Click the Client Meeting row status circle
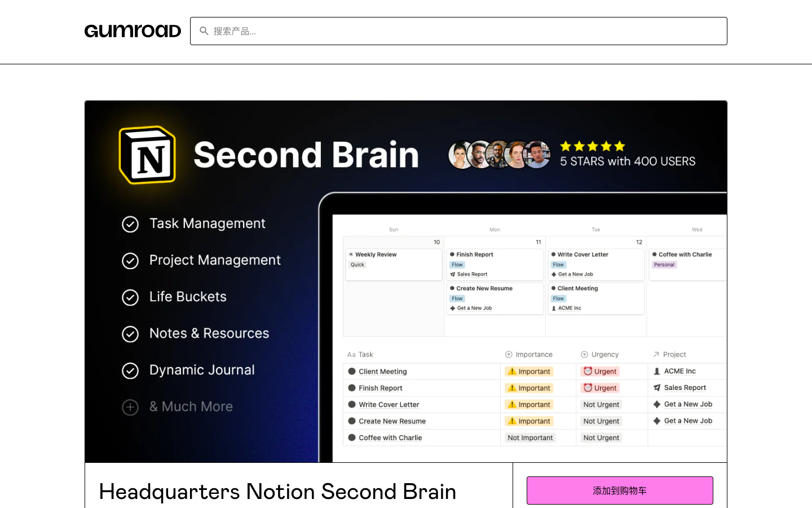The width and height of the screenshot is (812, 508). click(352, 371)
